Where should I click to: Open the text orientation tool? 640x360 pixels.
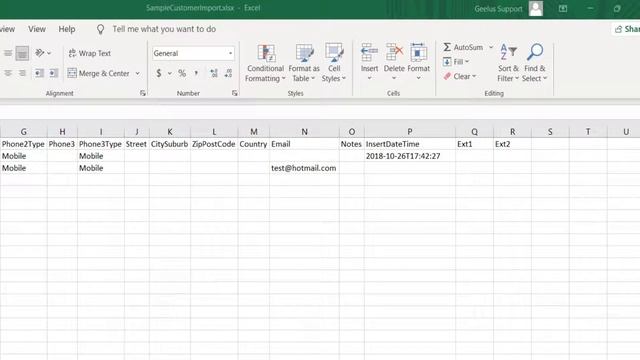[42, 53]
